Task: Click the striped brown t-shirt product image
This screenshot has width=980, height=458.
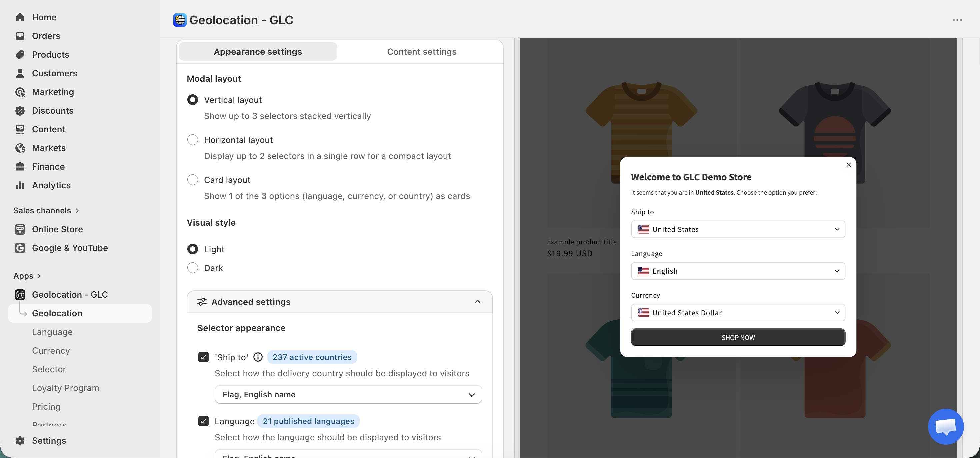Action: pos(641,133)
